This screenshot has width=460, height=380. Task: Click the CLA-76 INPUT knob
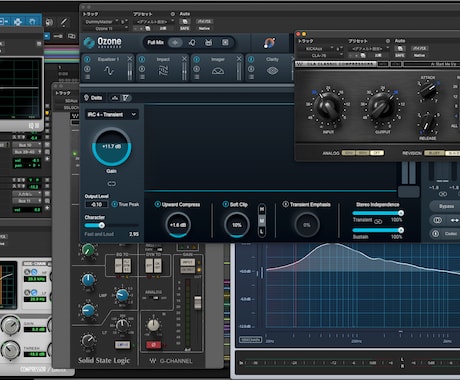point(328,107)
